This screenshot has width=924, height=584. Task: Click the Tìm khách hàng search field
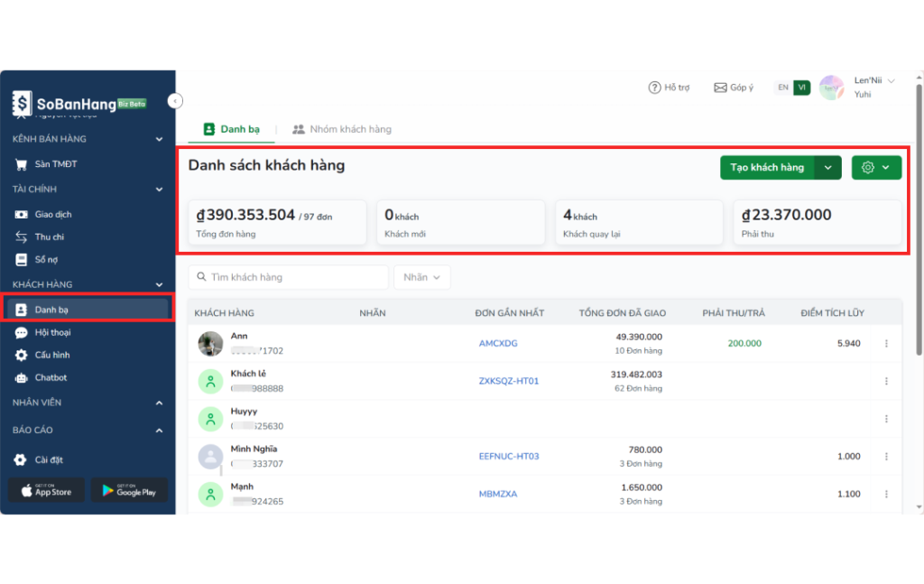[288, 277]
